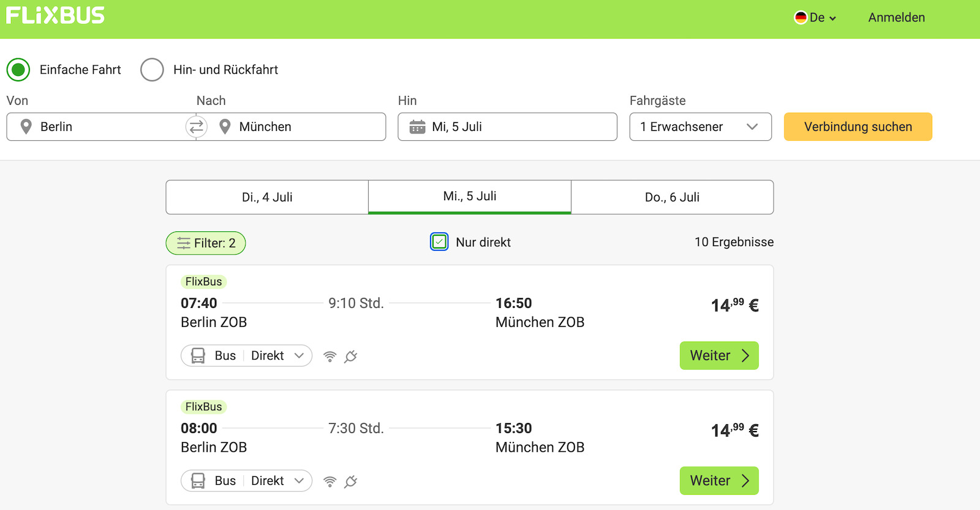This screenshot has width=980, height=510.
Task: Click the location pin in München field
Action: tap(225, 127)
